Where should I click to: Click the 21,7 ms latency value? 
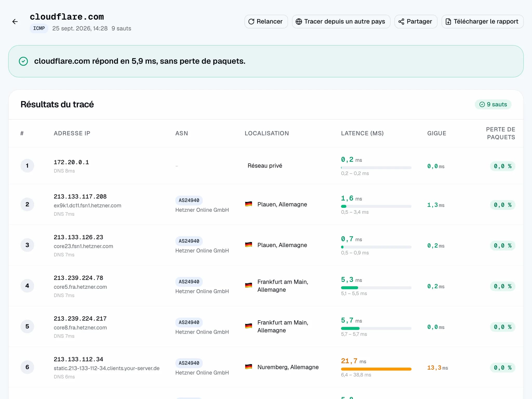pos(354,361)
